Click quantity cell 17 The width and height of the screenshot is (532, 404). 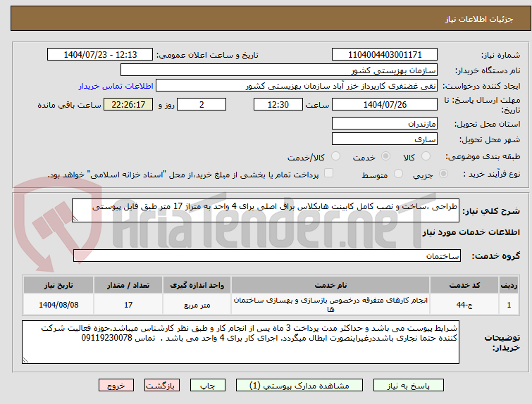click(x=128, y=305)
